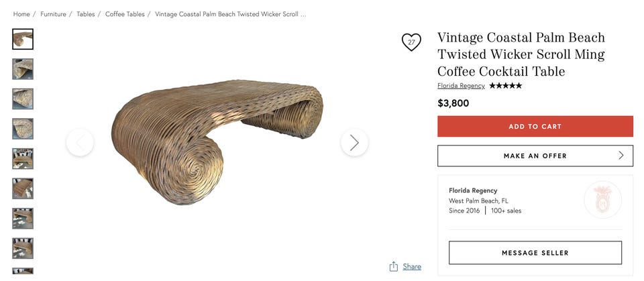Go to the next product image
The image size is (644, 281).
[x=354, y=142]
